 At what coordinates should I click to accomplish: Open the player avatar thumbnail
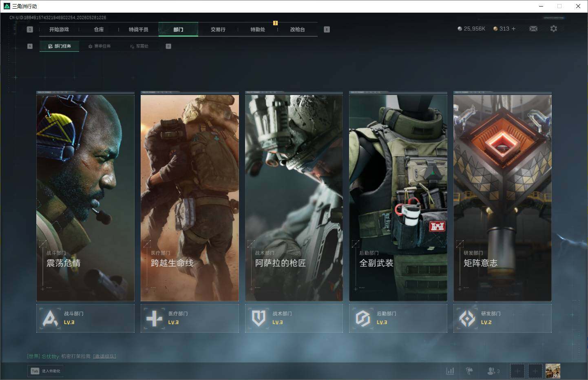(x=553, y=371)
